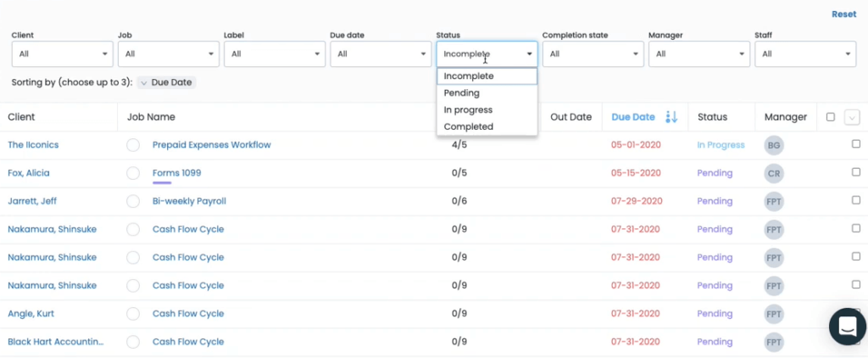Viewport: 868px width, 358px height.
Task: Click the Due Date sort arrows icon
Action: point(671,117)
